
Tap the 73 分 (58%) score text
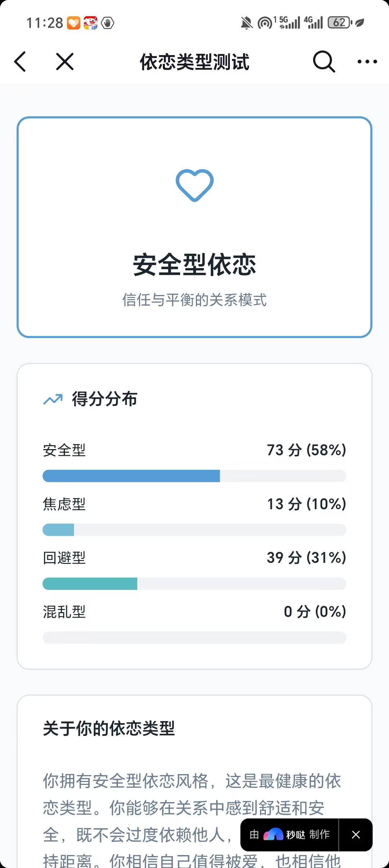307,450
